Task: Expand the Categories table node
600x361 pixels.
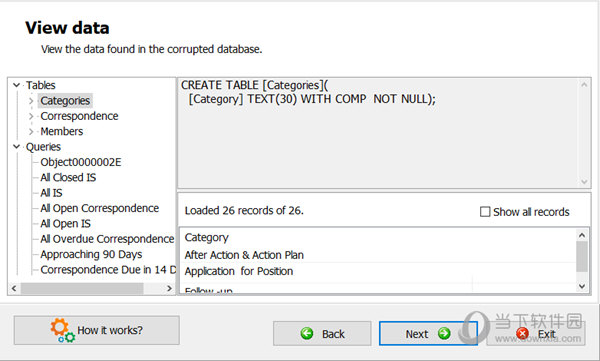Action: [x=31, y=101]
